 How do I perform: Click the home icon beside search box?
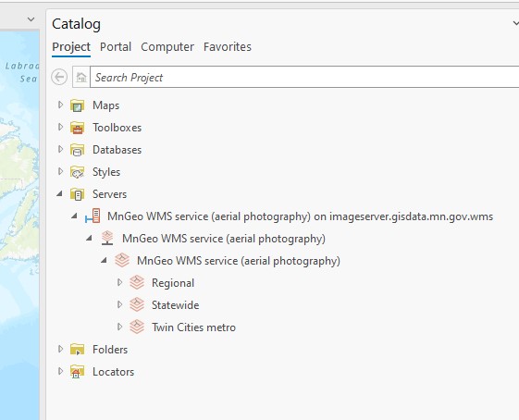(x=81, y=77)
